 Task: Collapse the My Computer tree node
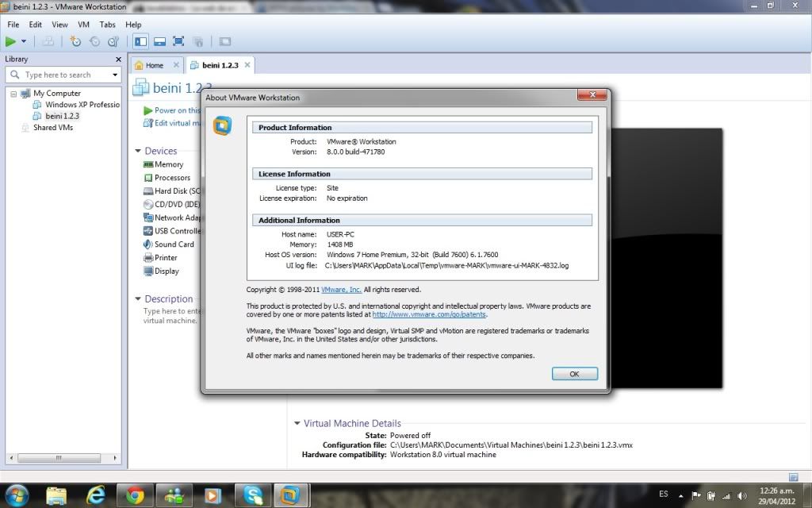13,94
